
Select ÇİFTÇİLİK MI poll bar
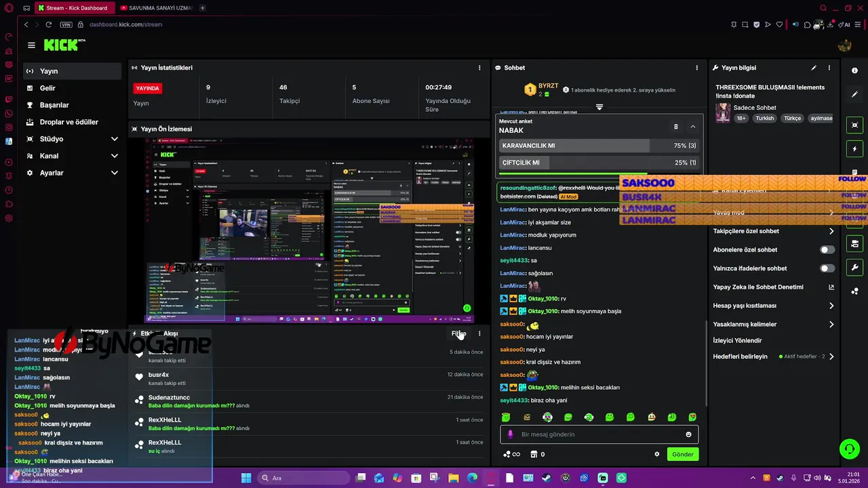pos(599,163)
